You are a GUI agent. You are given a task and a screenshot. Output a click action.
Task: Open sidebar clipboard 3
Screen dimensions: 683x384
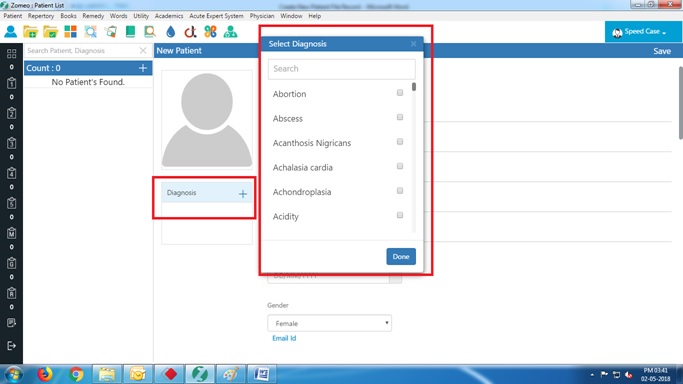[x=11, y=143]
